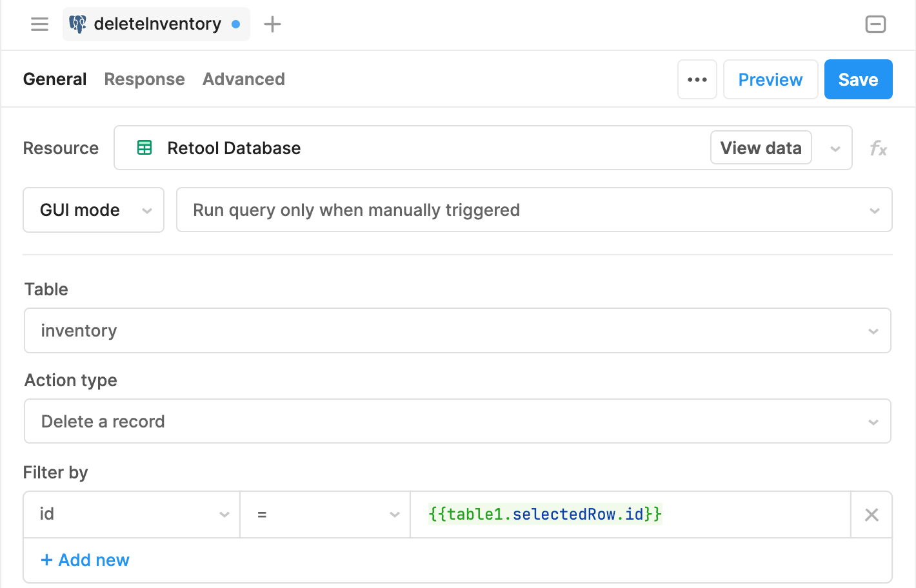Add new filter condition

coord(85,560)
